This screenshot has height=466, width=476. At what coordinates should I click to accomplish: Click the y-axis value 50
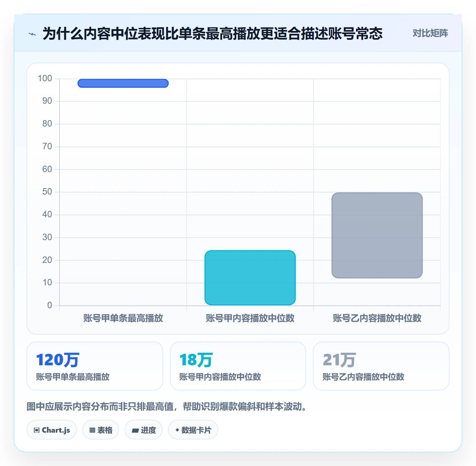[47, 192]
